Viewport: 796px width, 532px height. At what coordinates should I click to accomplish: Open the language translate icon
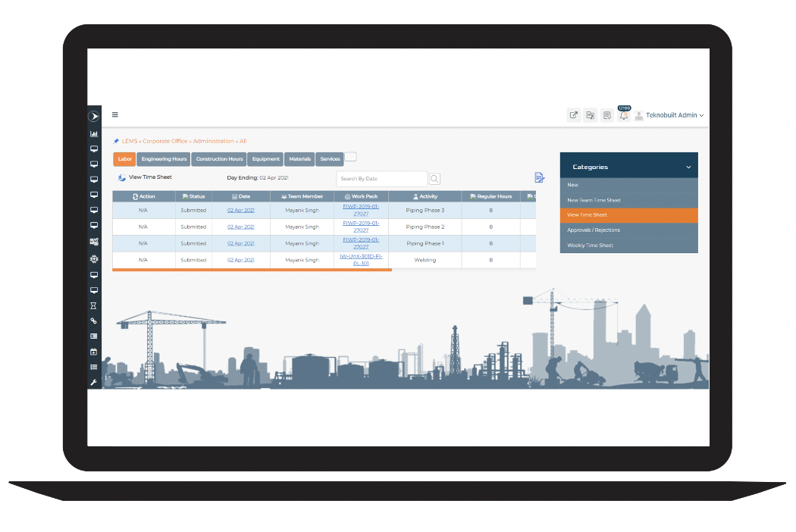[590, 115]
